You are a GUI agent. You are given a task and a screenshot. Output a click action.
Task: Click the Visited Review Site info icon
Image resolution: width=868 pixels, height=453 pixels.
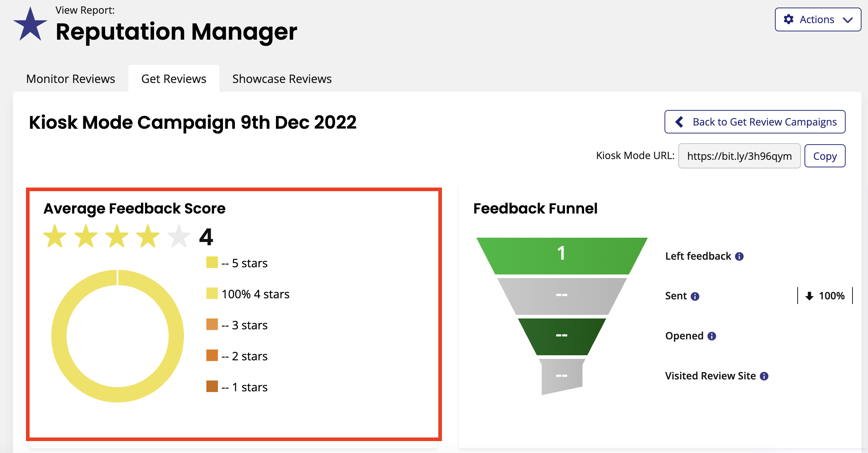[764, 376]
